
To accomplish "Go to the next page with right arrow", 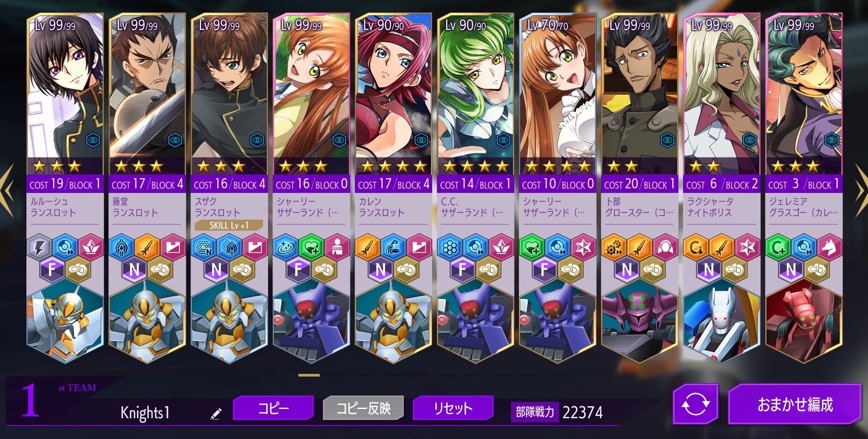I will [860, 190].
